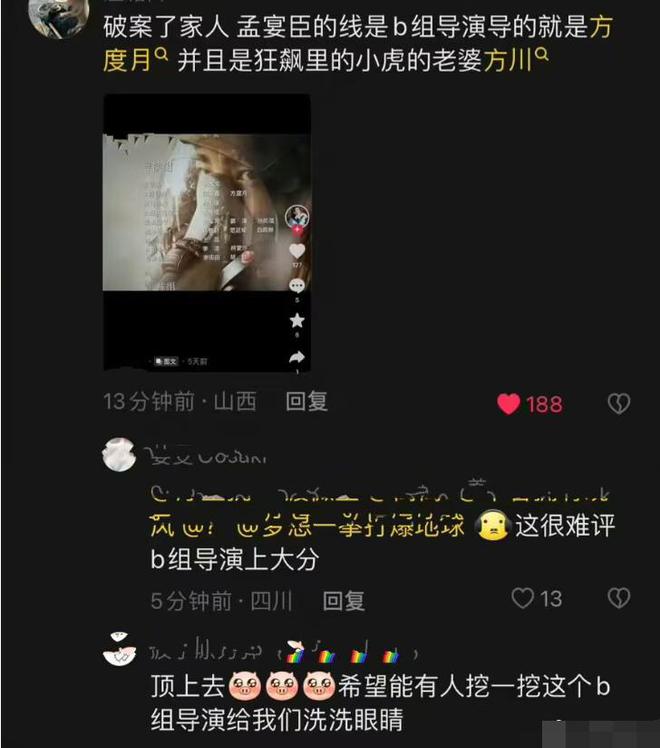
Task: Open the attached video screenshot image
Action: click(207, 232)
